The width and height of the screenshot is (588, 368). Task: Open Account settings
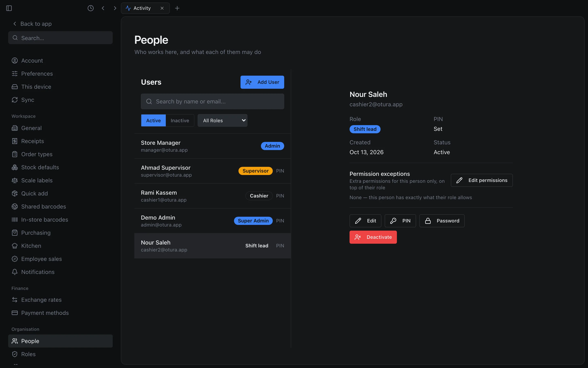pyautogui.click(x=60, y=61)
